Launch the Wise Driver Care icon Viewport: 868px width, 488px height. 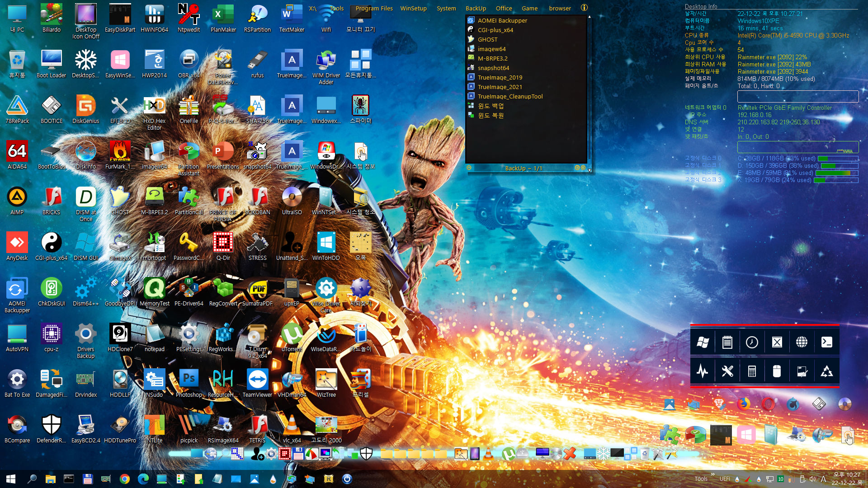326,295
